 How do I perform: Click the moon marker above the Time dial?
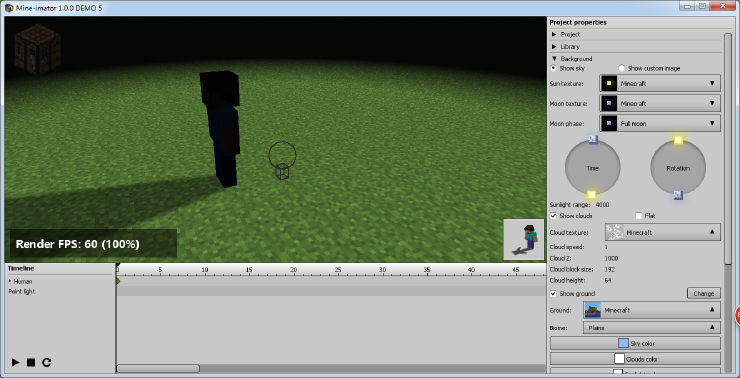coord(593,139)
